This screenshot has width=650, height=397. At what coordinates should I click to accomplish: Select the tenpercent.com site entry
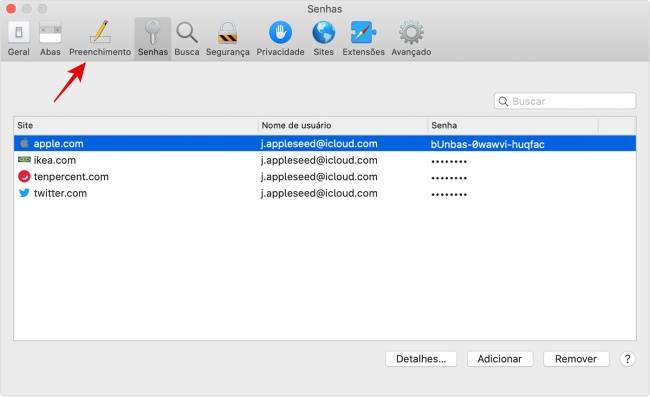pyautogui.click(x=71, y=177)
